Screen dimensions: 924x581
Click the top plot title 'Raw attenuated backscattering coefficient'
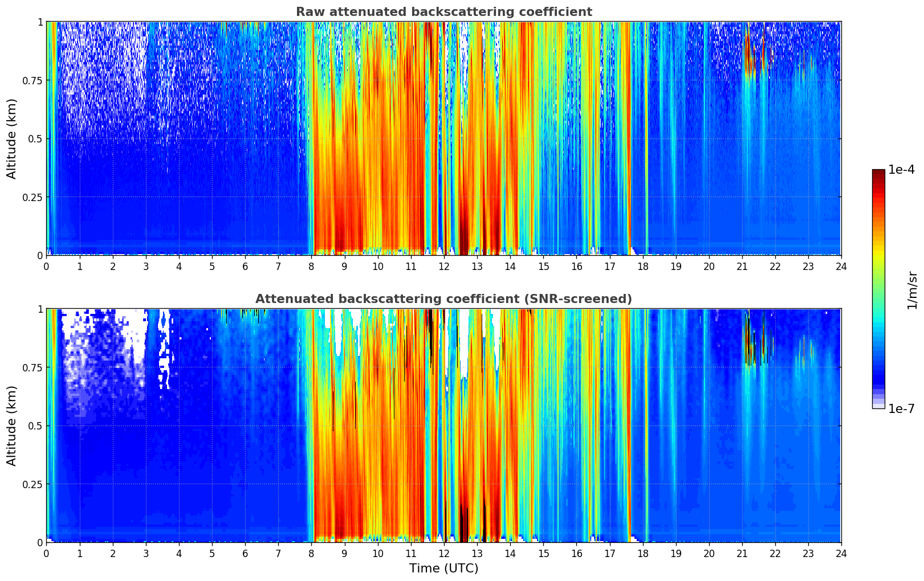(443, 12)
